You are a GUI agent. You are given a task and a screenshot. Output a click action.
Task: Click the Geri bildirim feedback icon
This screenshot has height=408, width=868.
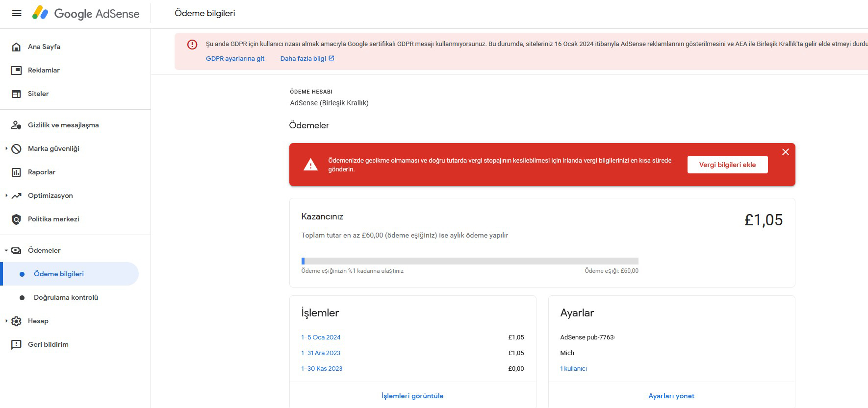(16, 345)
